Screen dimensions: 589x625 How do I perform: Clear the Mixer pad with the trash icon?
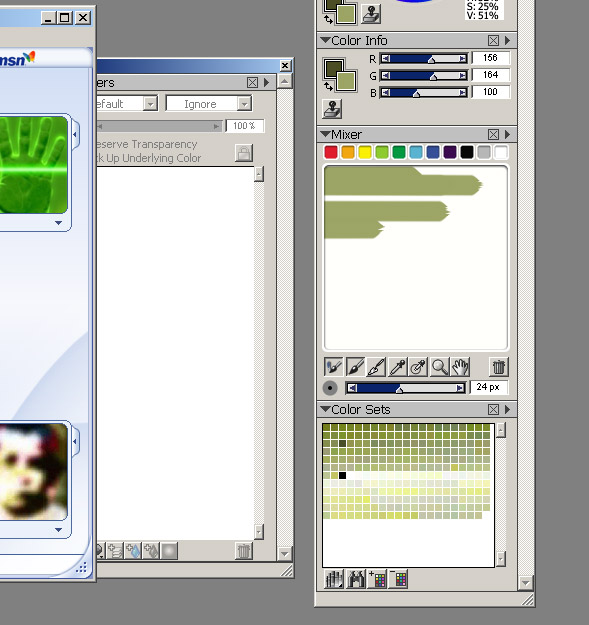click(x=499, y=366)
